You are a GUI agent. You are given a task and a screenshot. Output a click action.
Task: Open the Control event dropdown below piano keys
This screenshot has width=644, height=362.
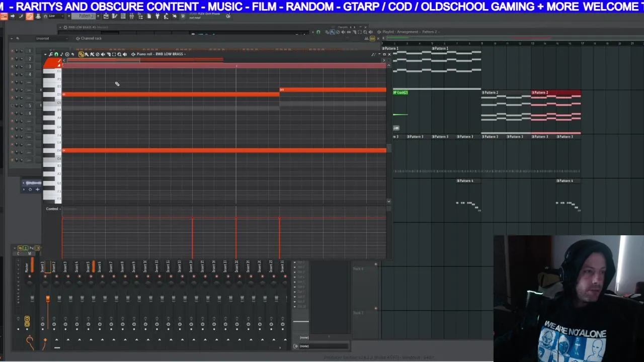[53, 209]
